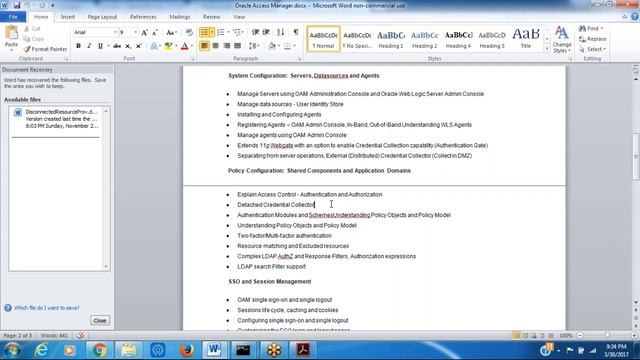Viewport: 640px width, 360px height.
Task: Open Firefox from the taskbar
Action: [x=187, y=350]
